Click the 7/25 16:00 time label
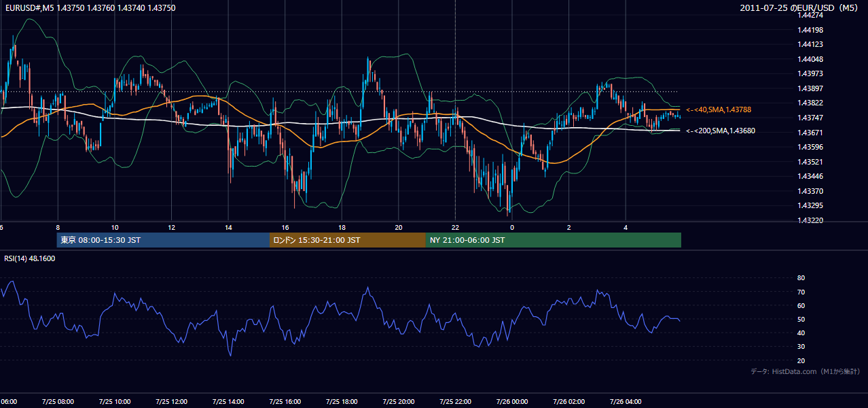868x408 pixels. (285, 402)
